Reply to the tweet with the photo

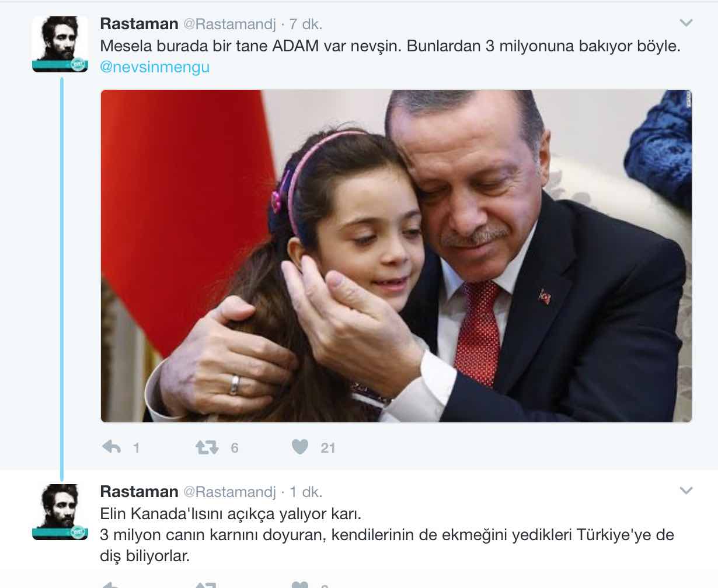click(x=111, y=447)
